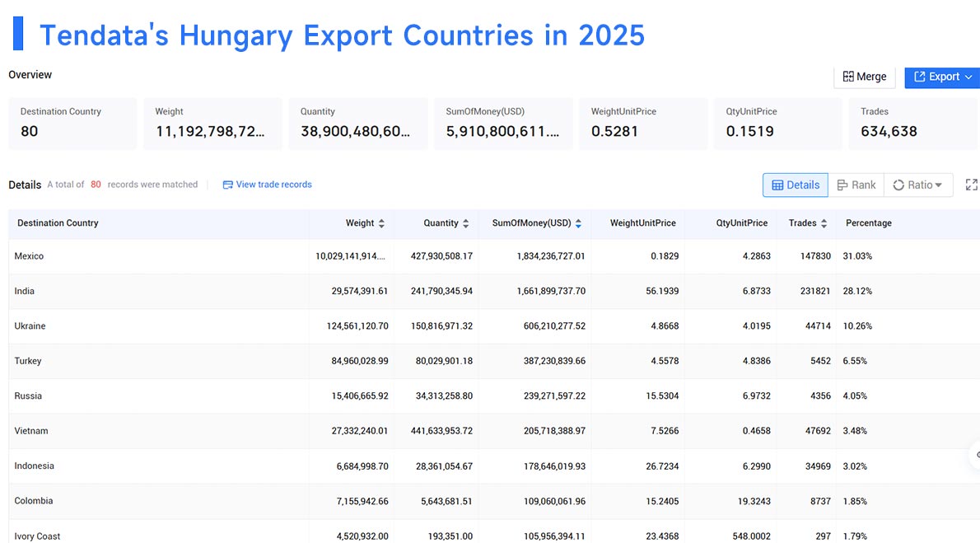980x543 pixels.
Task: Click India's trades count 231821
Action: pyautogui.click(x=815, y=291)
